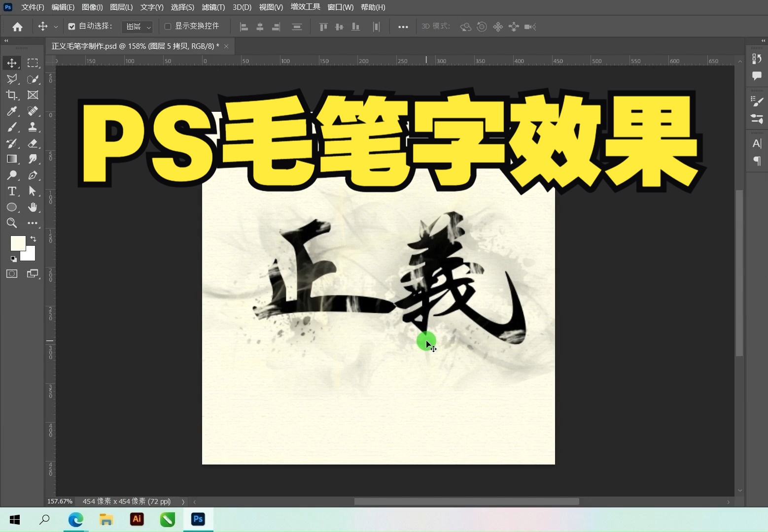The height and width of the screenshot is (532, 768).
Task: Change the screen mode
Action: click(33, 274)
